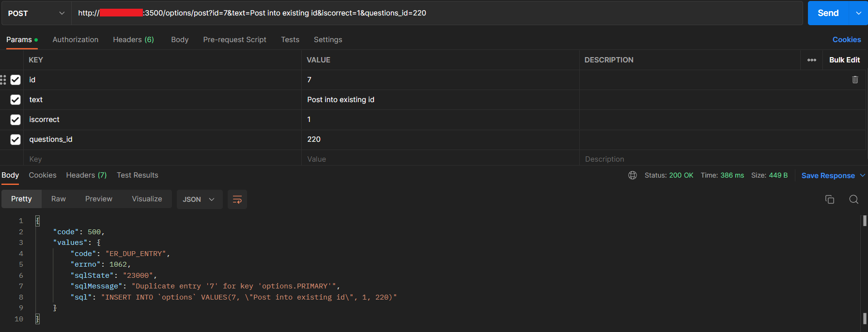Click the sqlState "23000" value
This screenshot has width=868, height=332.
point(138,275)
